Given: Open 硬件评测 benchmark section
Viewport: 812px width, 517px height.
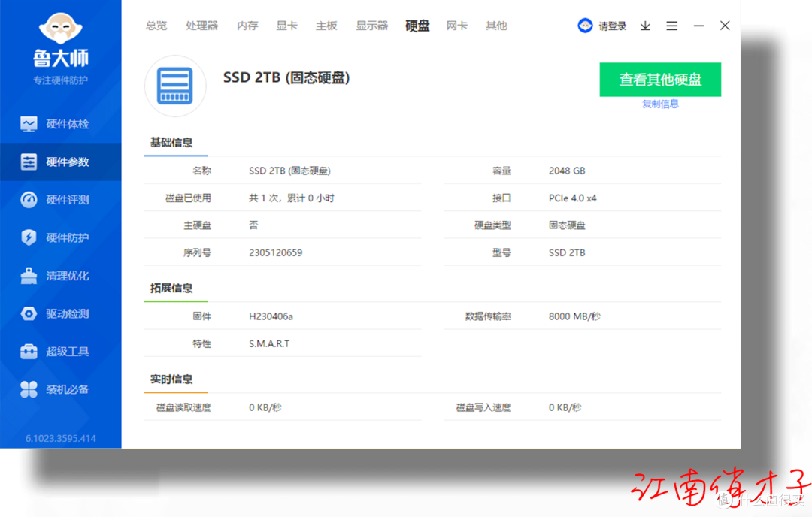Looking at the screenshot, I should [61, 200].
